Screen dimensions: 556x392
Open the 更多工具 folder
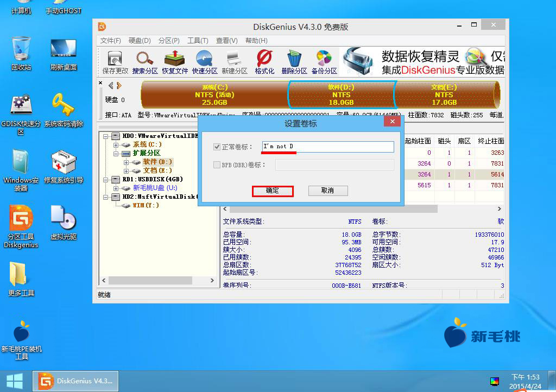21,279
